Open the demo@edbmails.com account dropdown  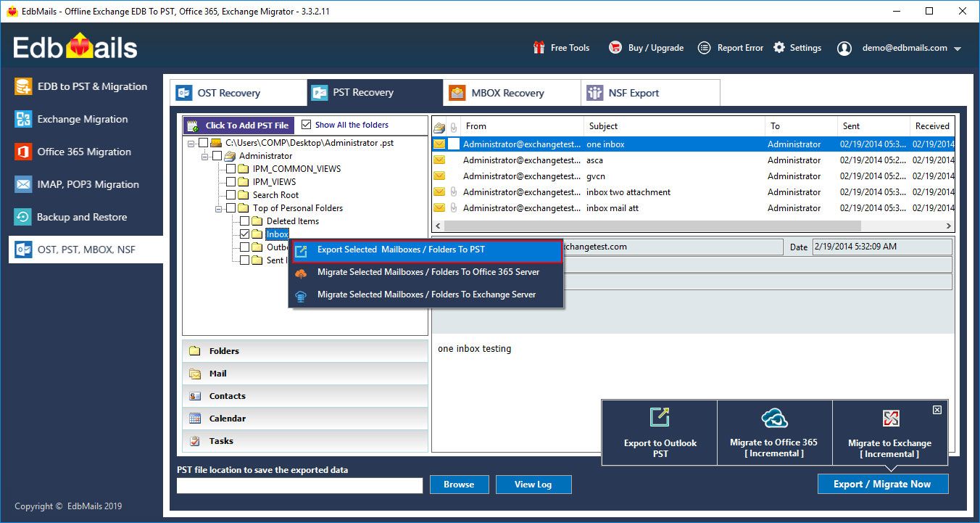point(958,49)
